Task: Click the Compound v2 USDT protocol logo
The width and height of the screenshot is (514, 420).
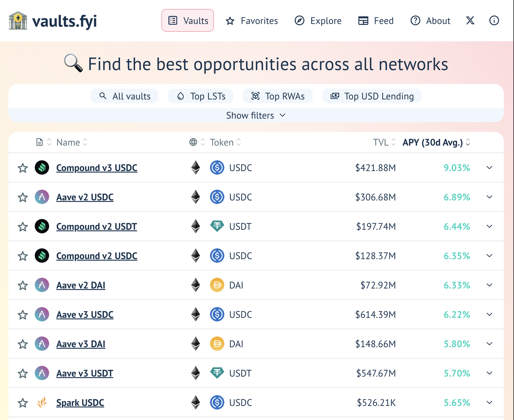Action: [x=42, y=226]
